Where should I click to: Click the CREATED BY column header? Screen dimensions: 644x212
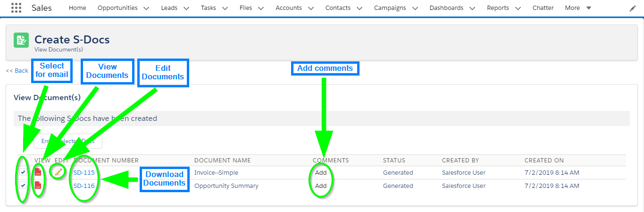(460, 161)
